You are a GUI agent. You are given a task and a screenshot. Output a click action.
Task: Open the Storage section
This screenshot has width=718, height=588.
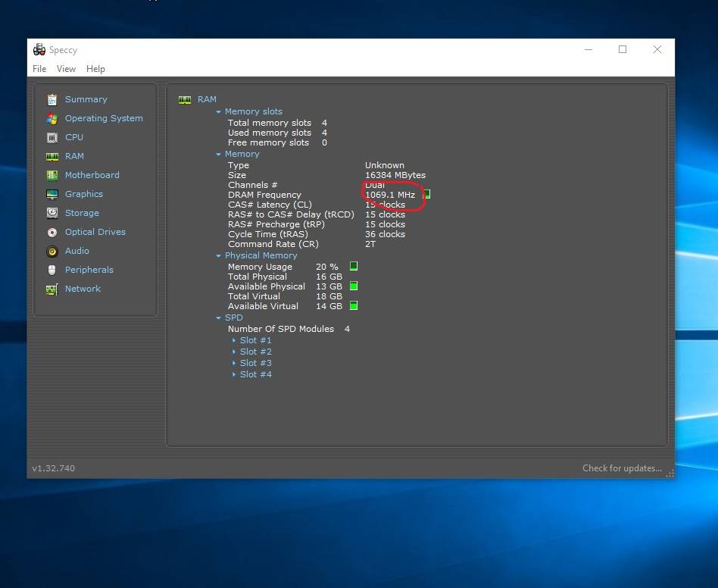(x=82, y=213)
